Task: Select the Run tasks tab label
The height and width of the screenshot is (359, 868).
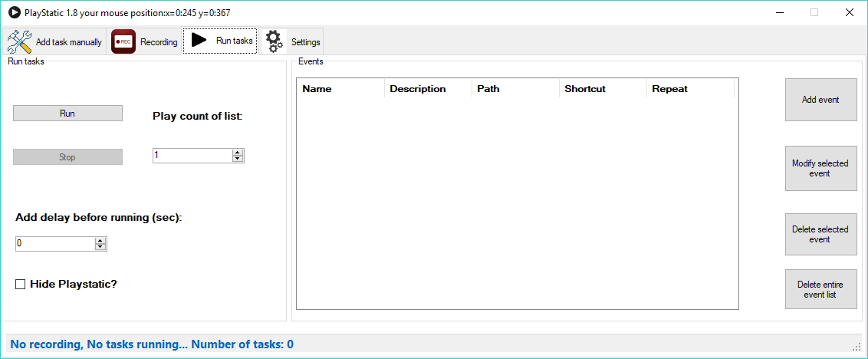Action: coord(234,41)
